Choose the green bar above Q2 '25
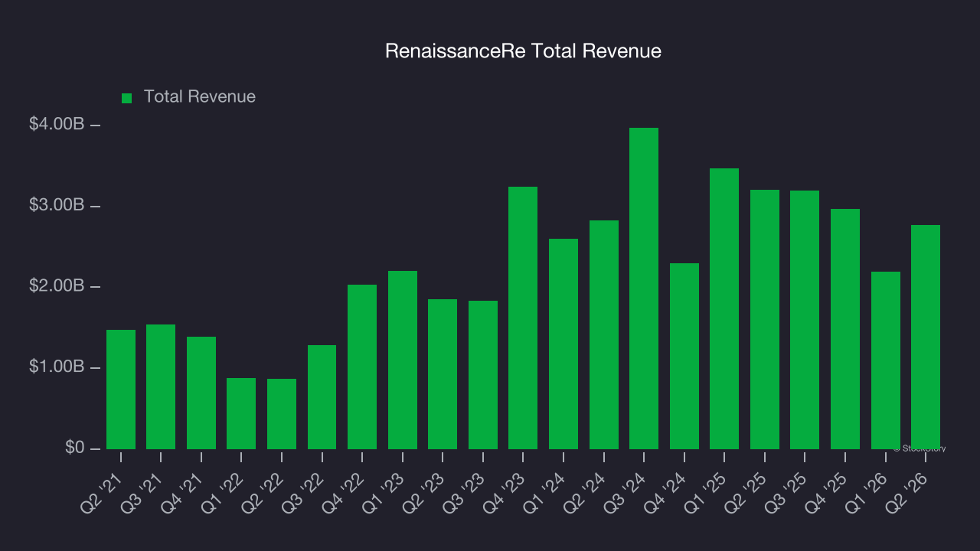This screenshot has width=980, height=551. [765, 319]
